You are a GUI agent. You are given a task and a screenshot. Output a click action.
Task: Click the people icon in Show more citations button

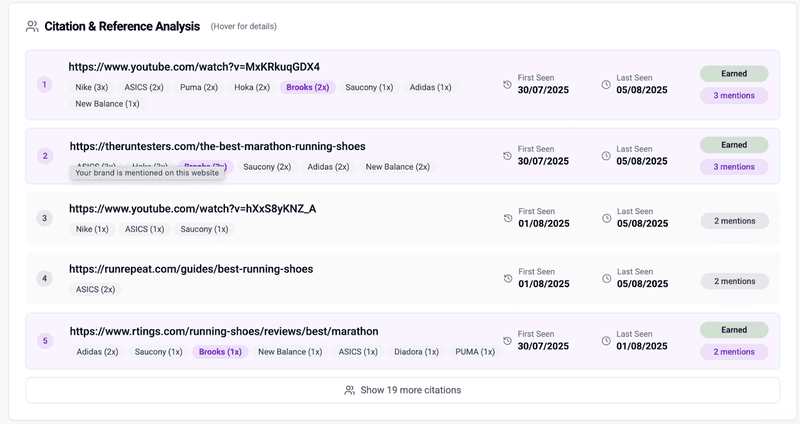tap(349, 390)
